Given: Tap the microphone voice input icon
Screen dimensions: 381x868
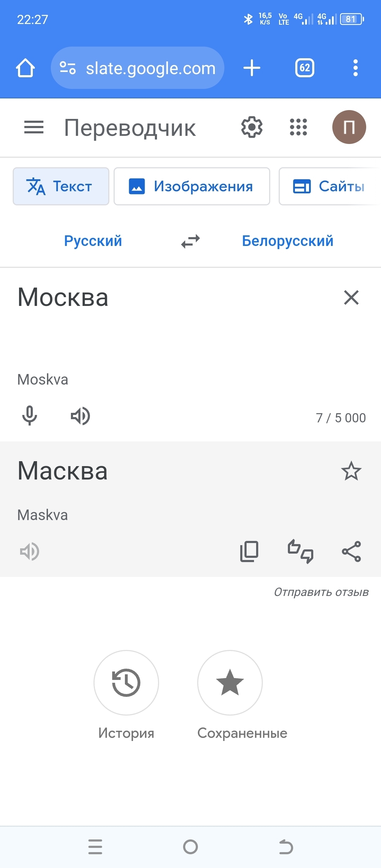Looking at the screenshot, I should (30, 416).
